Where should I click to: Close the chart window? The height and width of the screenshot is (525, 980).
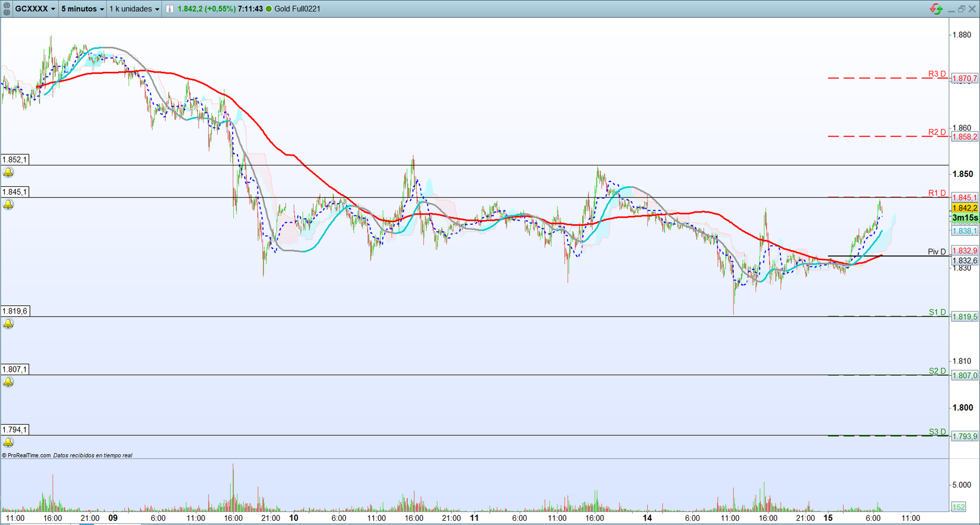coord(972,9)
